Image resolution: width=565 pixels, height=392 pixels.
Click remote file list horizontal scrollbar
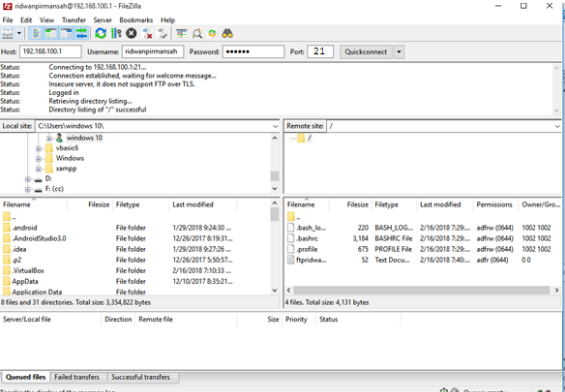click(421, 290)
